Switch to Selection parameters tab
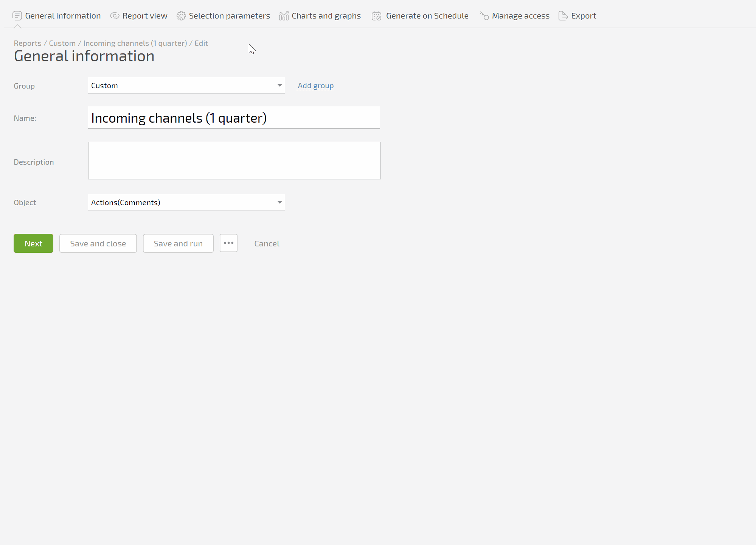This screenshot has height=545, width=756. (x=229, y=16)
